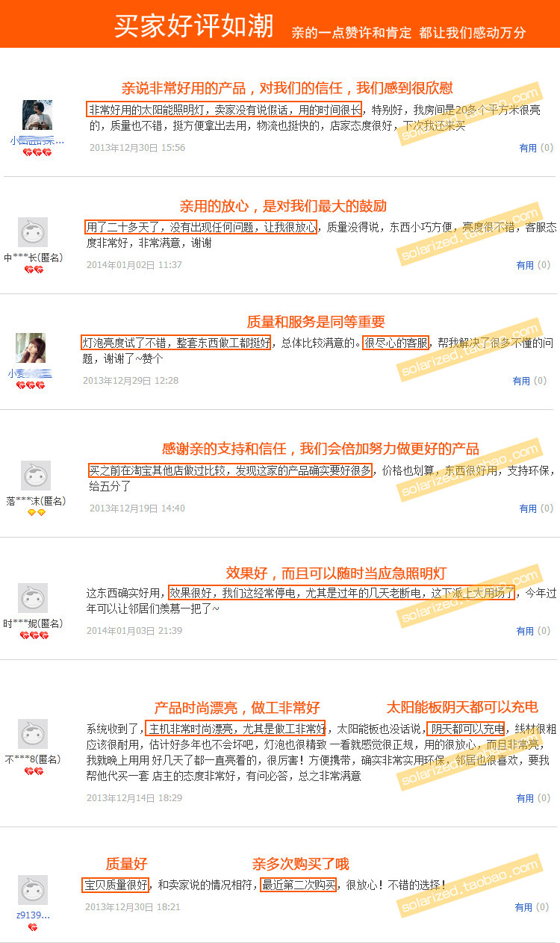Screen dimensions: 560x943
Task: Click 有用 on the 2014年01月02日 11:37 review
Action: pyautogui.click(x=525, y=264)
